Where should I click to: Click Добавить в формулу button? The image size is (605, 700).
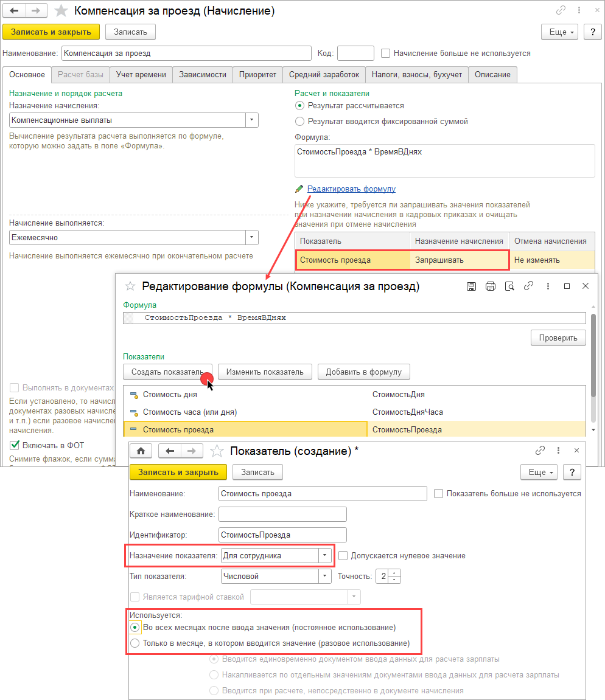364,372
